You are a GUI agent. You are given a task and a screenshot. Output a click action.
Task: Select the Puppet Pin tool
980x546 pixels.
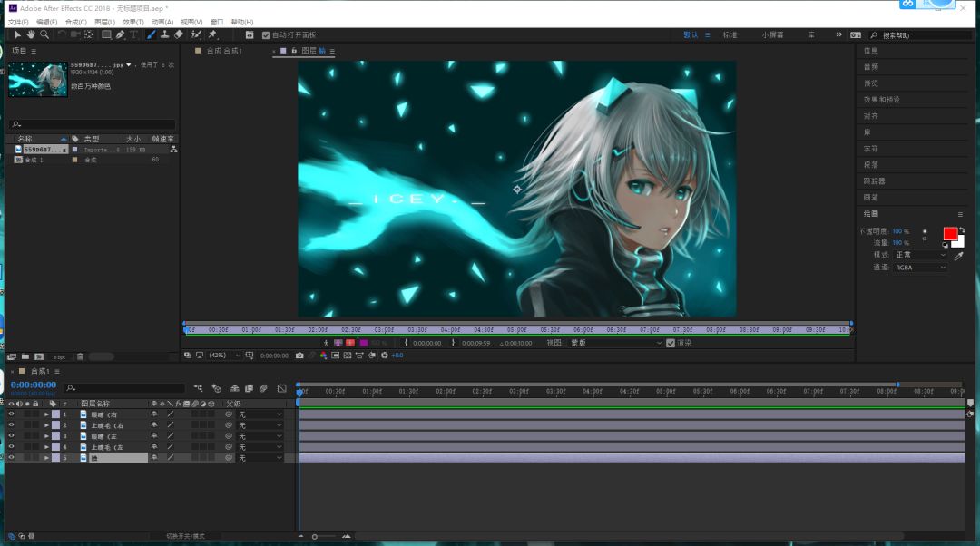pos(212,35)
